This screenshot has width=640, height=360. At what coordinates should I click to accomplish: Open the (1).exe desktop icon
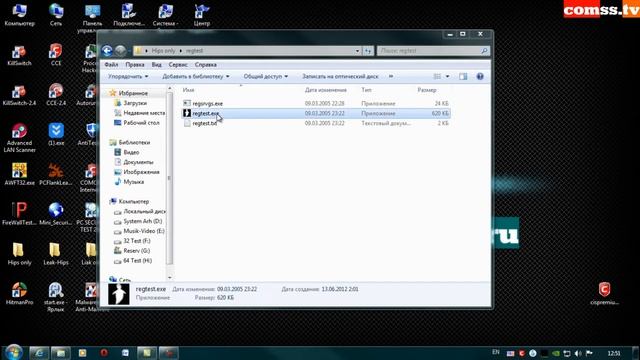click(x=56, y=135)
